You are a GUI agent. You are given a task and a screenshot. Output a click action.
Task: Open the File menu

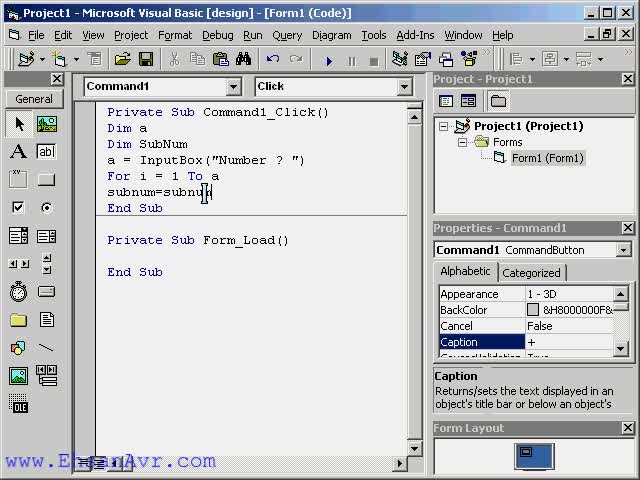point(36,36)
